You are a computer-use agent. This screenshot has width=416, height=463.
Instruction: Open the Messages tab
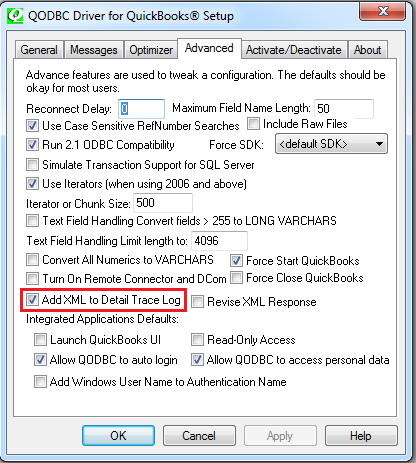click(x=94, y=50)
